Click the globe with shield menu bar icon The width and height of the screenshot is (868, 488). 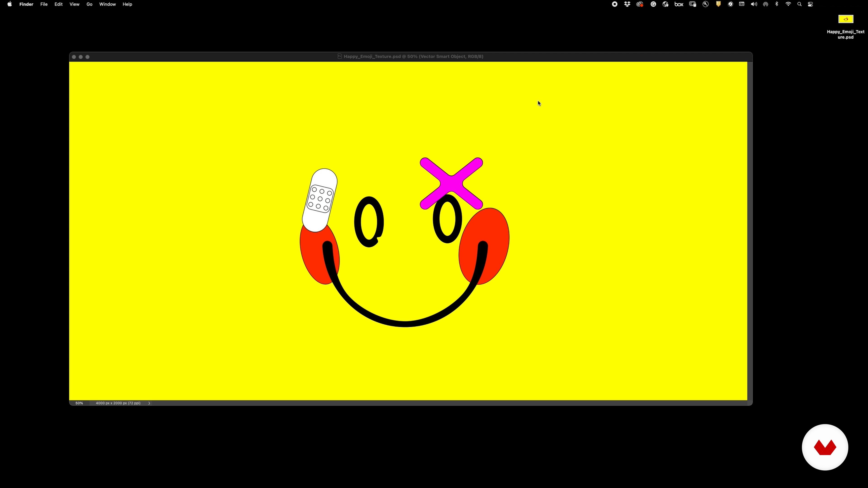pos(665,4)
